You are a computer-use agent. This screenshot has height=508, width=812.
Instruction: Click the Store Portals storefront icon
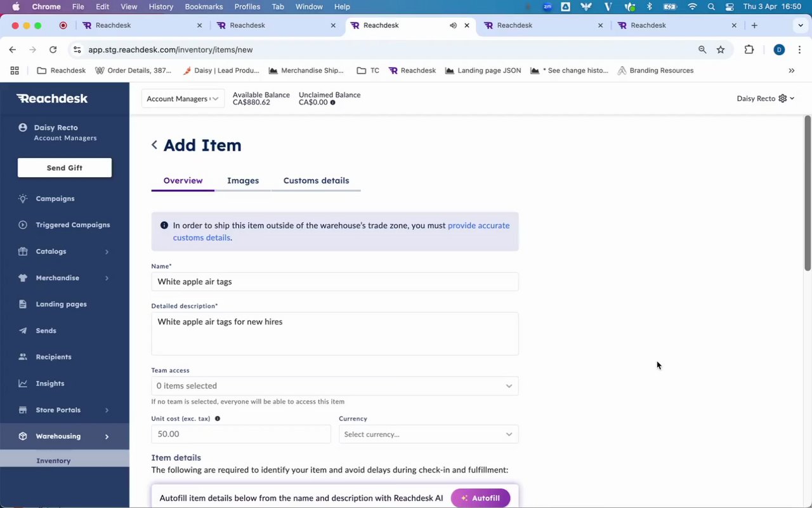click(x=23, y=410)
